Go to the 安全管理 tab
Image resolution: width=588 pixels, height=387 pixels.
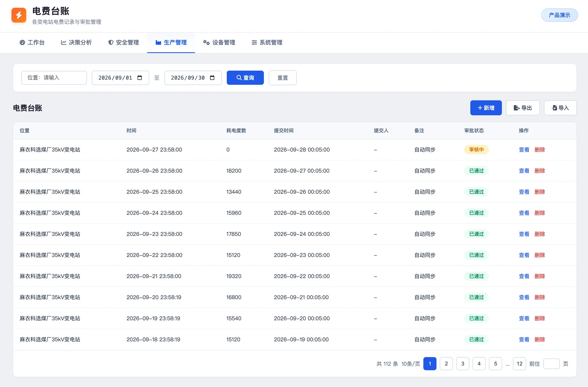tap(123, 42)
